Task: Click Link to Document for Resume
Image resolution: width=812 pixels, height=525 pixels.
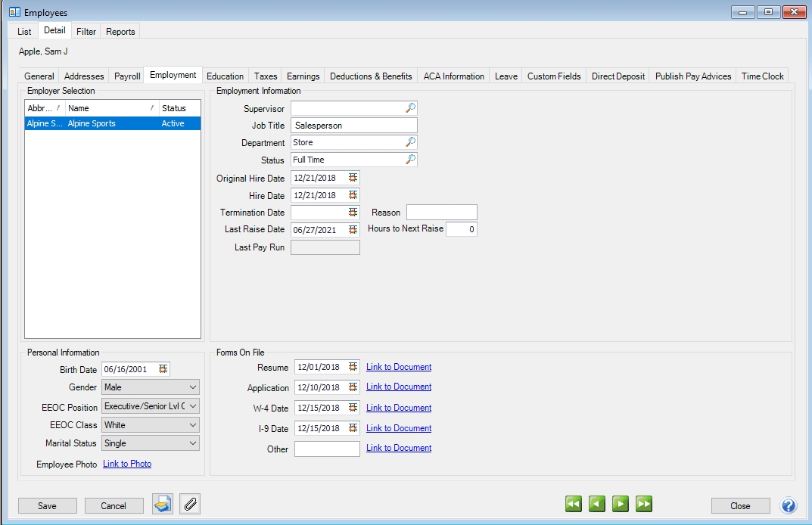Action: [399, 367]
